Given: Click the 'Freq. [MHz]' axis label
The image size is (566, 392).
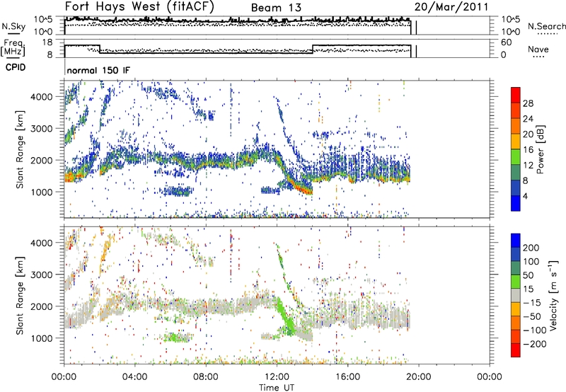Looking at the screenshot, I should [13, 48].
